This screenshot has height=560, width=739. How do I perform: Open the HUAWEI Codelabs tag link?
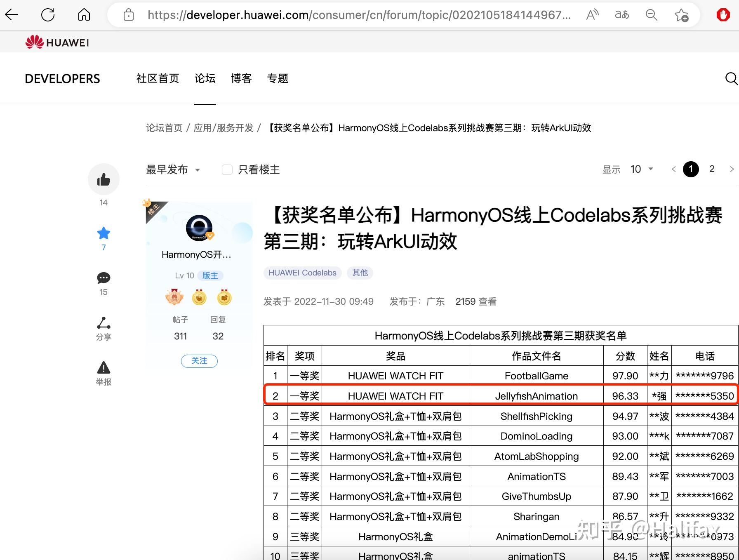pos(302,273)
